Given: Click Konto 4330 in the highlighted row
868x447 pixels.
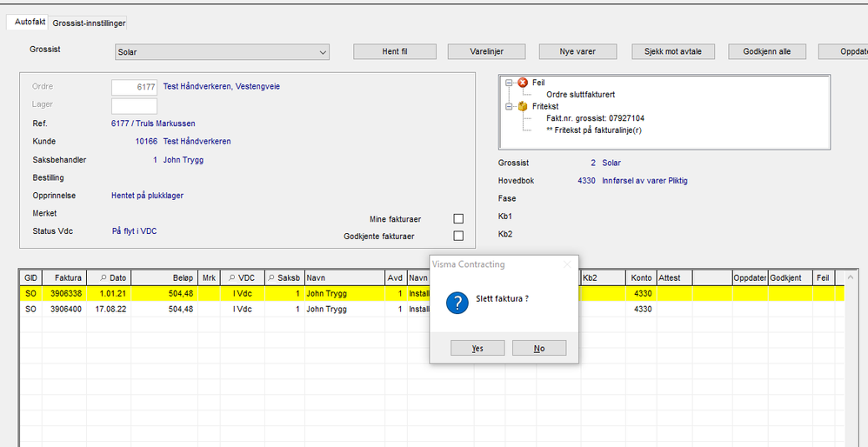Looking at the screenshot, I should (x=641, y=294).
